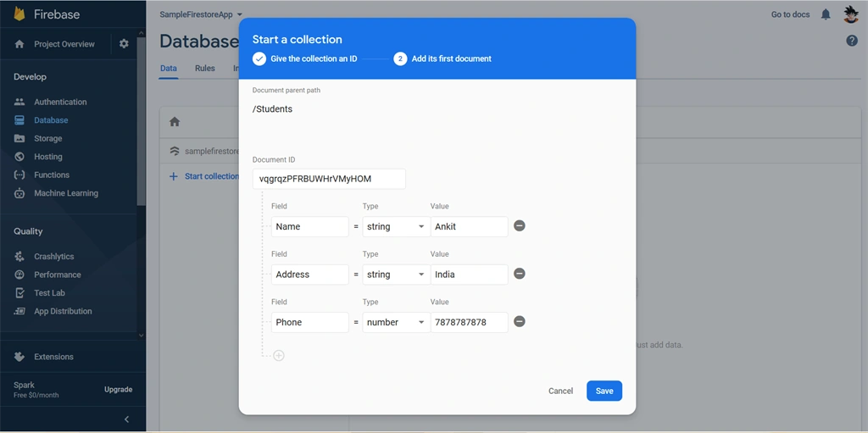Click the Address field name input
Image resolution: width=868 pixels, height=433 pixels.
point(310,275)
